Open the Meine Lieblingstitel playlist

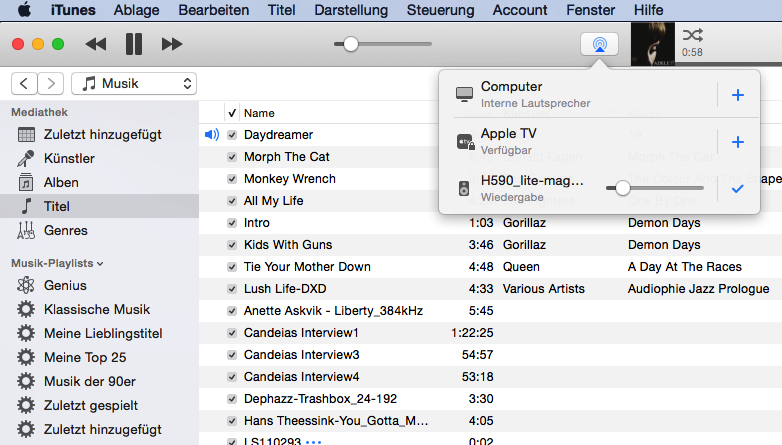click(99, 333)
